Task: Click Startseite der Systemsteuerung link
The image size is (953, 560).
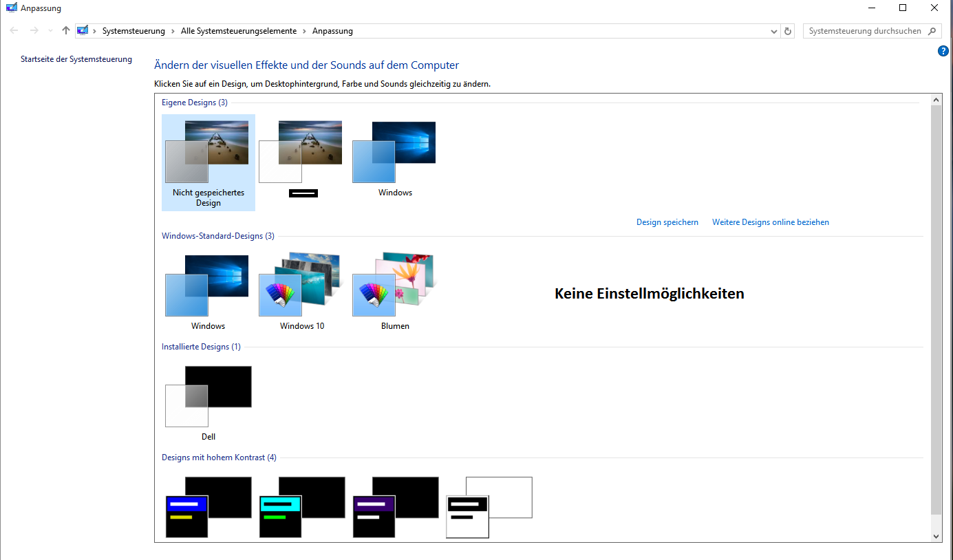Action: point(76,59)
